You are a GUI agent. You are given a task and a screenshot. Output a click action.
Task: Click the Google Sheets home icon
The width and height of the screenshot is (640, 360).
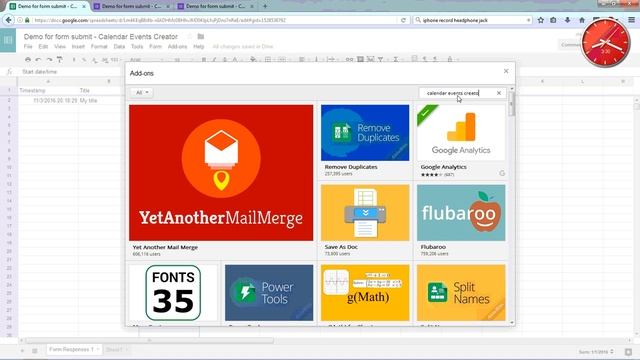8,40
